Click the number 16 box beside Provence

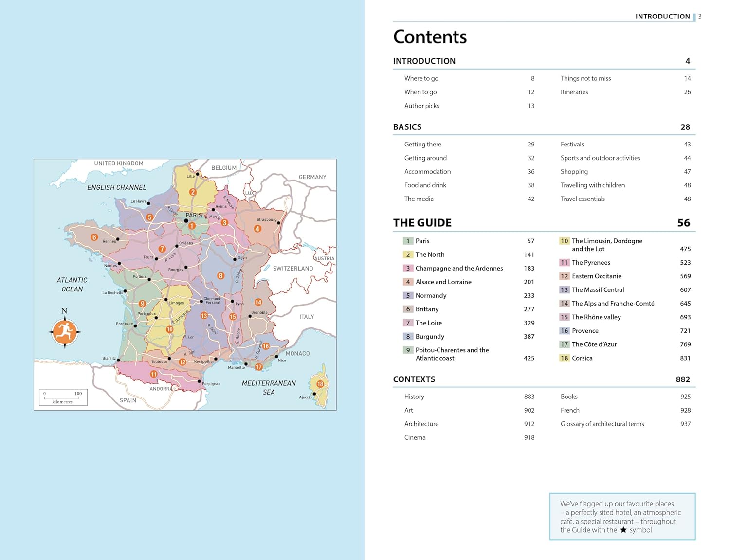(x=564, y=331)
